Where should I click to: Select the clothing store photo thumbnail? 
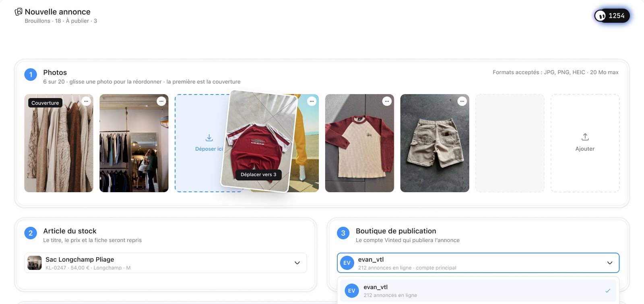pyautogui.click(x=134, y=143)
